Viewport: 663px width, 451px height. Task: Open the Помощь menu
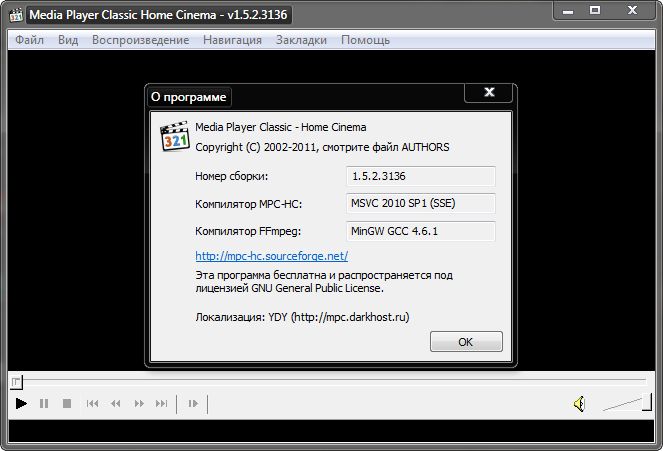pyautogui.click(x=365, y=40)
